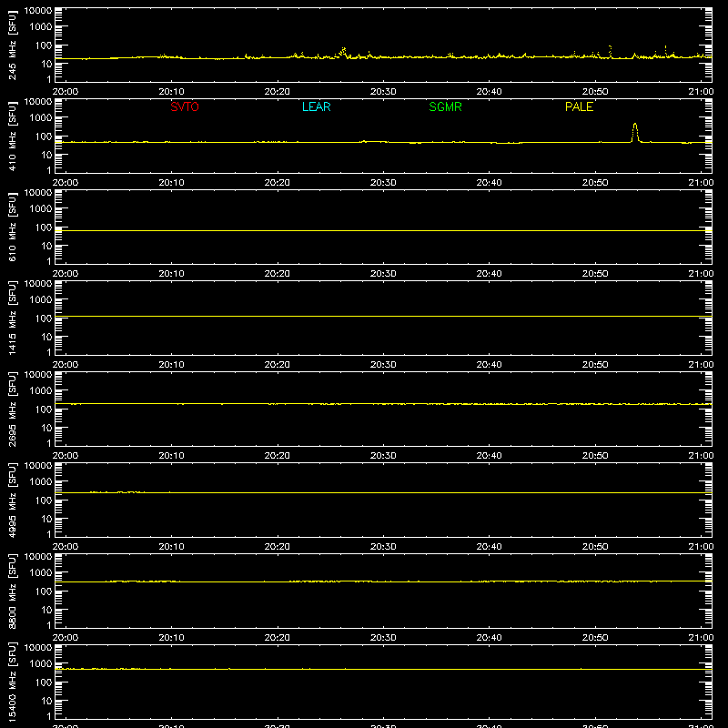Select the 4995 MHz [SFU] axis title
Viewport: 728px width, 728px height.
pos(13,500)
